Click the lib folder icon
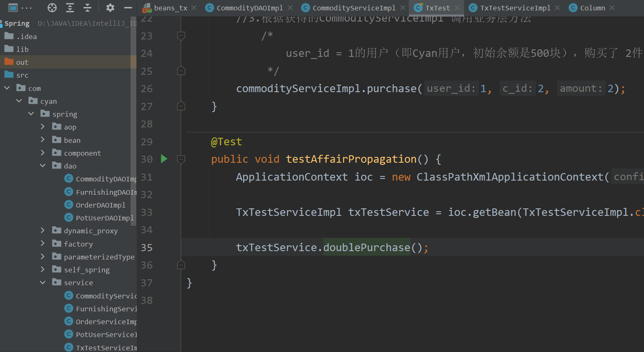 (9, 49)
